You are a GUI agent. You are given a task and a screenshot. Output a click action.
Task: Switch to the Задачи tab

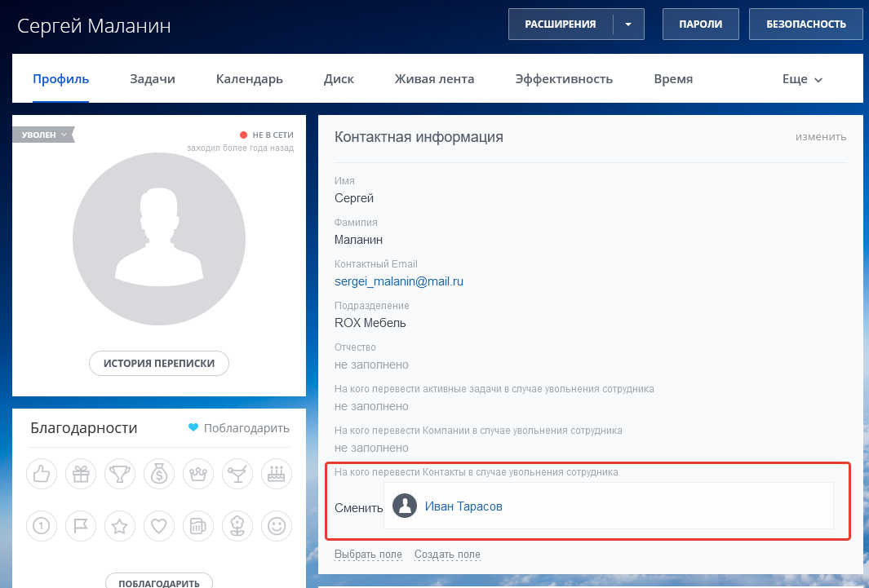pyautogui.click(x=153, y=79)
